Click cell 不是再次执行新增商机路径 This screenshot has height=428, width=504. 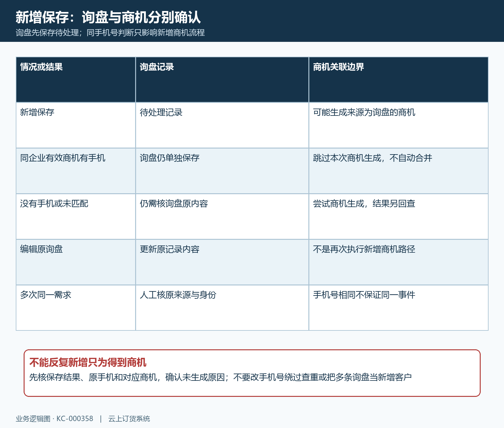click(x=398, y=262)
